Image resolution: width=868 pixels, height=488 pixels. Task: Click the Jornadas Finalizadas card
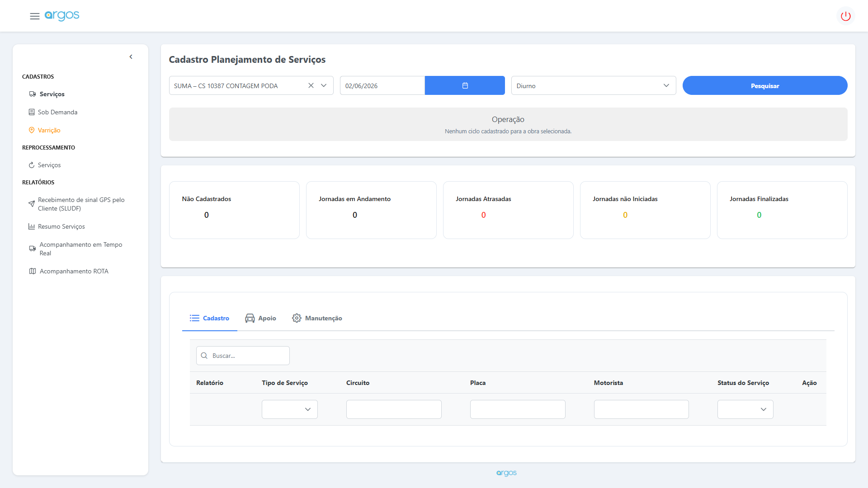782,210
